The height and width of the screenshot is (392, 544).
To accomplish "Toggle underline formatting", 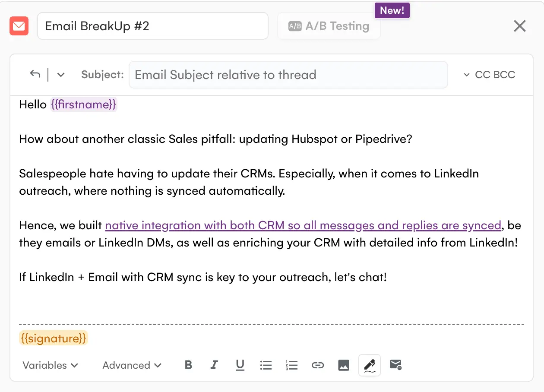I will [240, 365].
